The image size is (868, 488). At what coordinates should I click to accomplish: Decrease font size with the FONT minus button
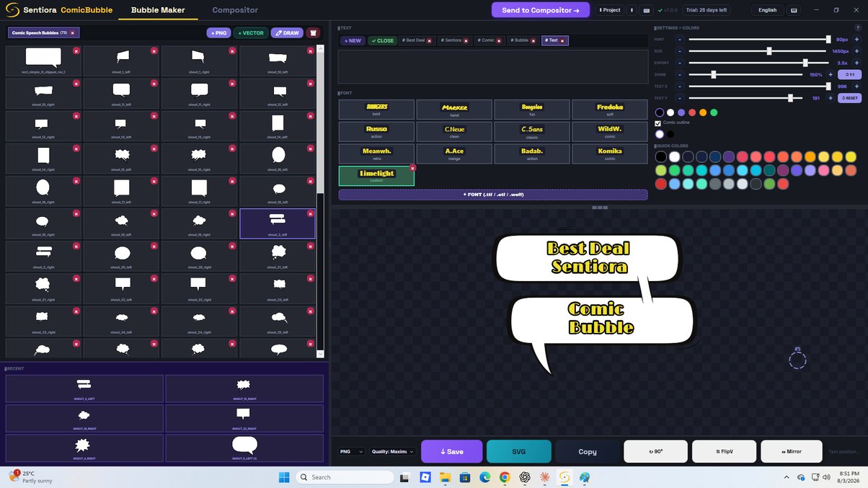coord(679,40)
